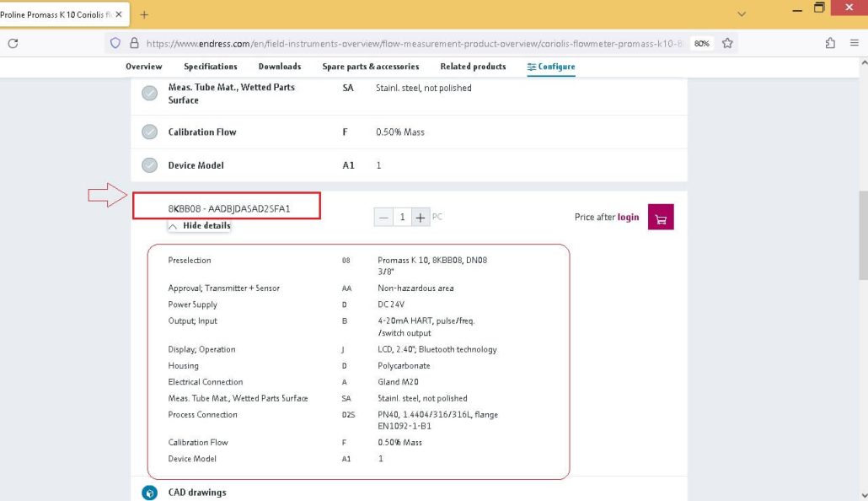This screenshot has height=501, width=868.
Task: Click the tracking protection shield icon
Action: (x=115, y=43)
